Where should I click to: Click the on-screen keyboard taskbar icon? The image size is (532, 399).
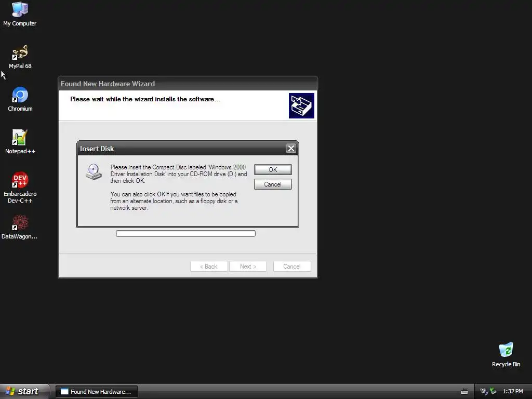(464, 392)
